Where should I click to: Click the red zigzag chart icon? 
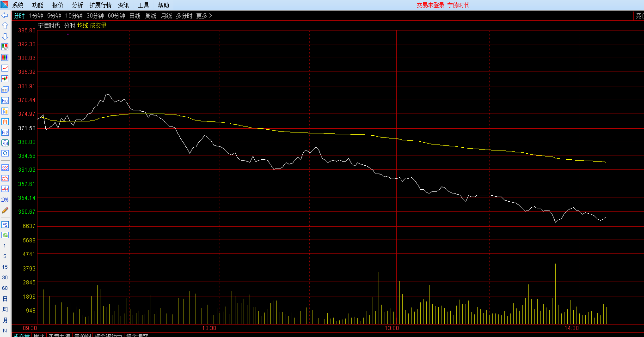5,189
